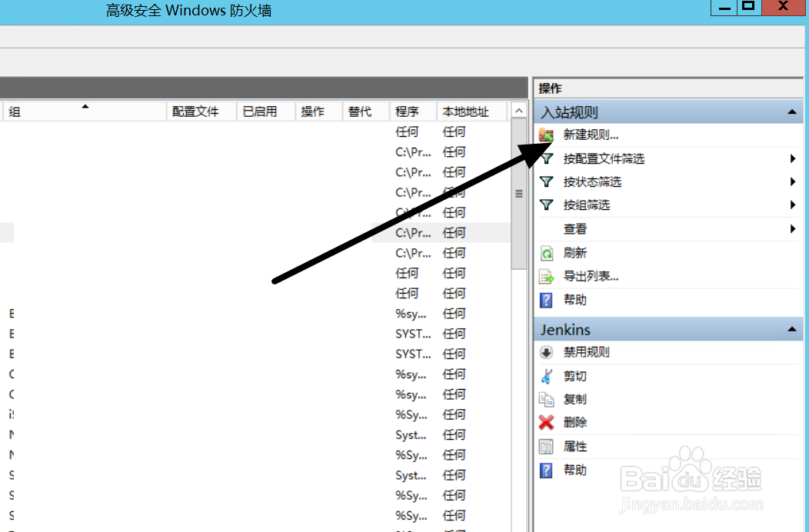Screen dimensions: 809x532
Task: Expand the 按状态筛选 filter submenu
Action: point(793,181)
